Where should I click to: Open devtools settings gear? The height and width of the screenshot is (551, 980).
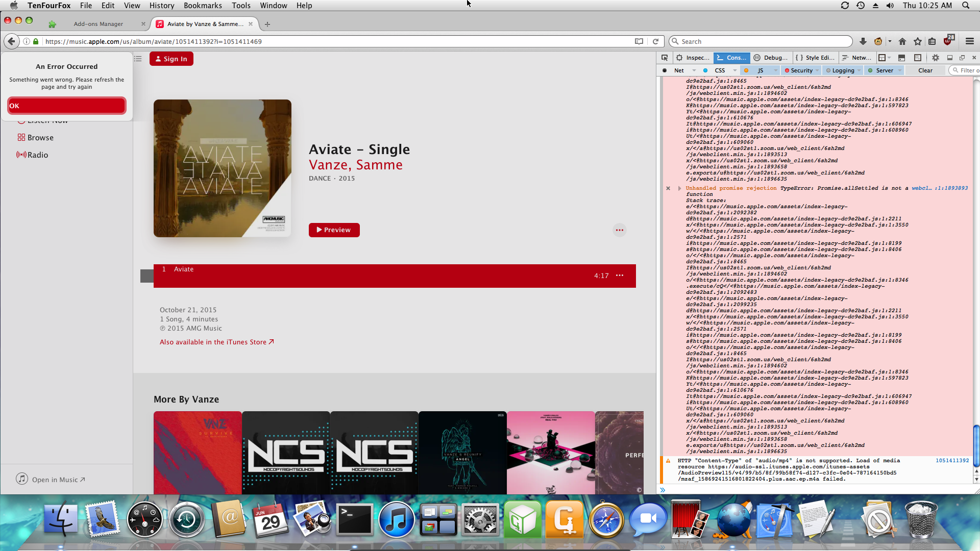pos(935,58)
